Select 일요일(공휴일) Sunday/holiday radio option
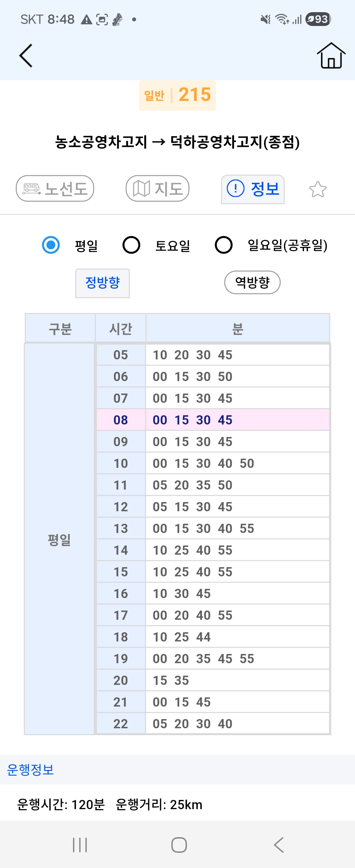The image size is (355, 868). tap(224, 245)
